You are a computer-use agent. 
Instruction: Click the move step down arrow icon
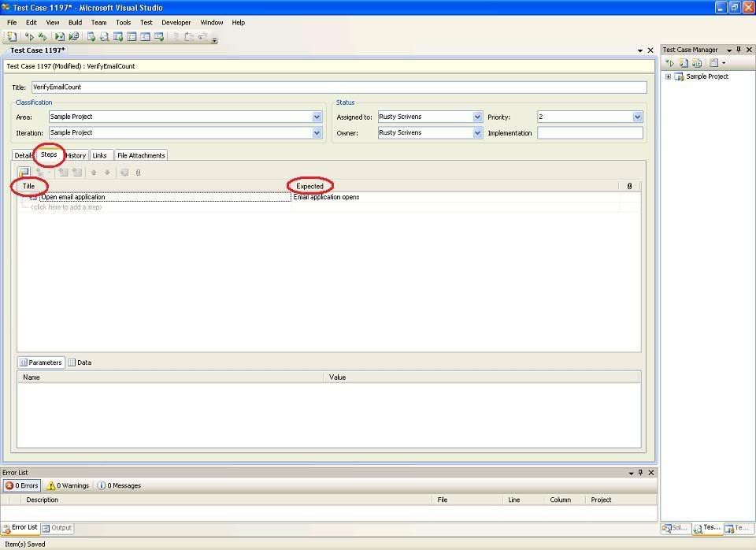pyautogui.click(x=107, y=173)
